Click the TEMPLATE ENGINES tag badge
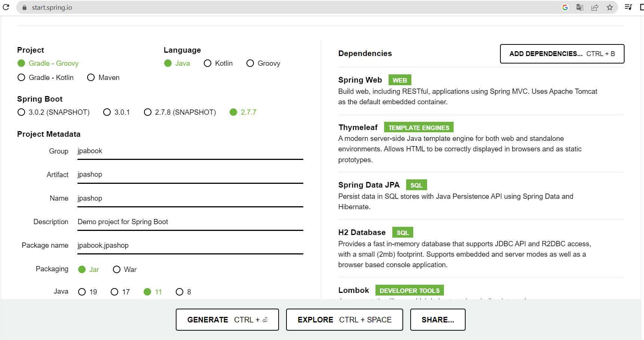 click(x=419, y=128)
